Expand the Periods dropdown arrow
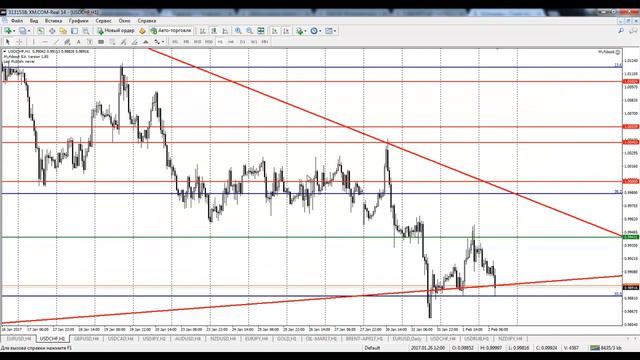 (320, 31)
